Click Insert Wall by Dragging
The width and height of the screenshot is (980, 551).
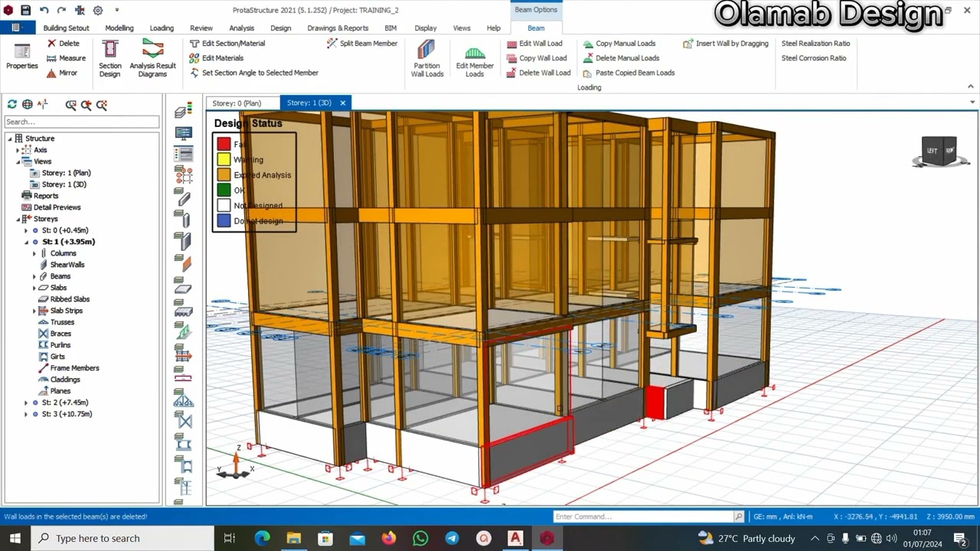click(726, 44)
